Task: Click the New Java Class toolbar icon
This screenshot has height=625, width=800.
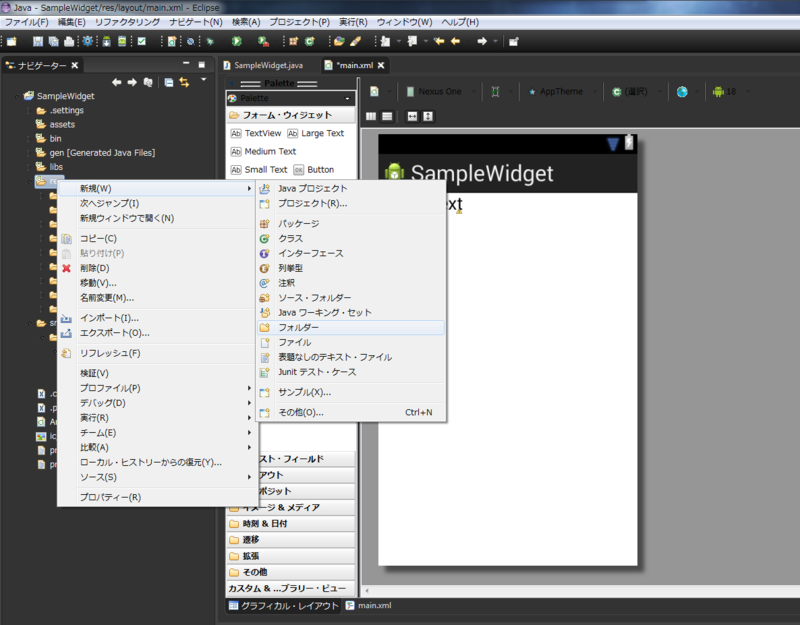Action: coord(310,41)
